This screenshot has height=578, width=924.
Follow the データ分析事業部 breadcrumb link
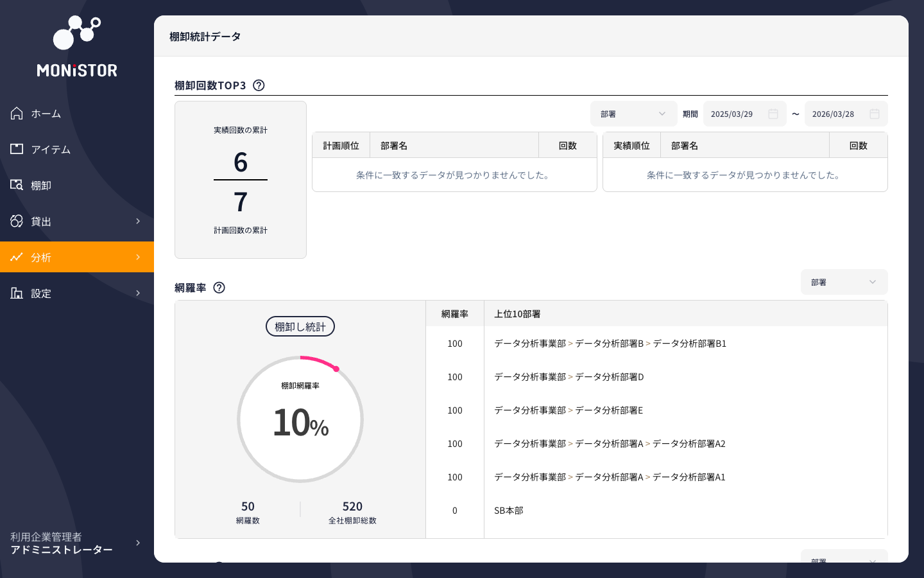coord(531,343)
